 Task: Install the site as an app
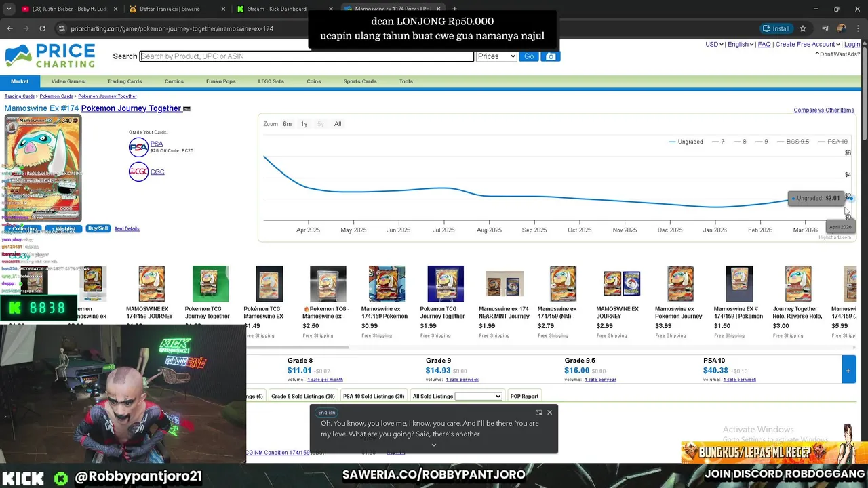tap(776, 28)
